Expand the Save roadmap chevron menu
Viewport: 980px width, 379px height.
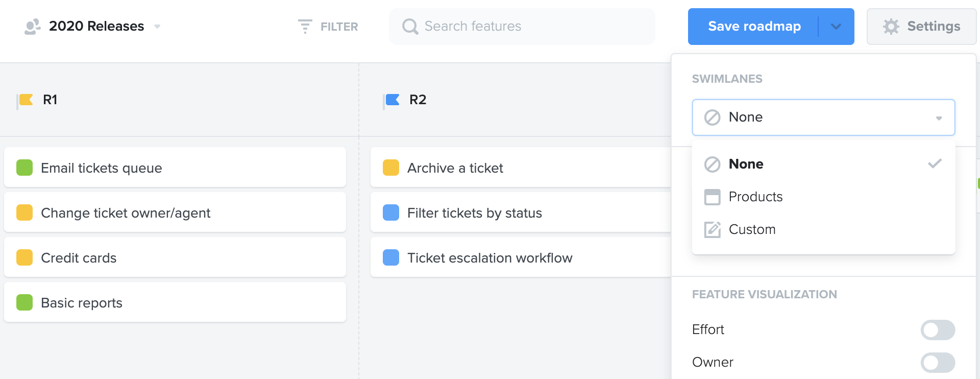tap(836, 27)
